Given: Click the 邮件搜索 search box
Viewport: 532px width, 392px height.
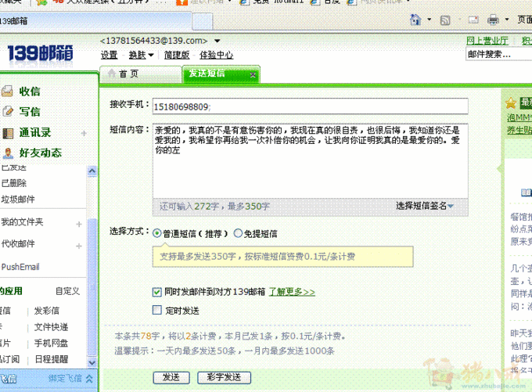Looking at the screenshot, I should 499,54.
